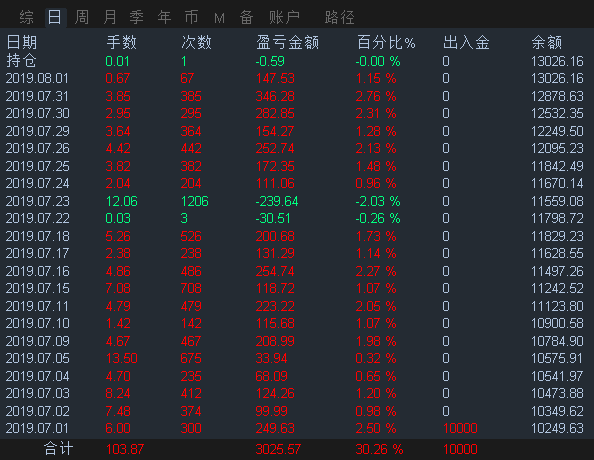Viewport: 594px width, 460px height.
Task: Click the 百分比% column header
Action: (386, 42)
